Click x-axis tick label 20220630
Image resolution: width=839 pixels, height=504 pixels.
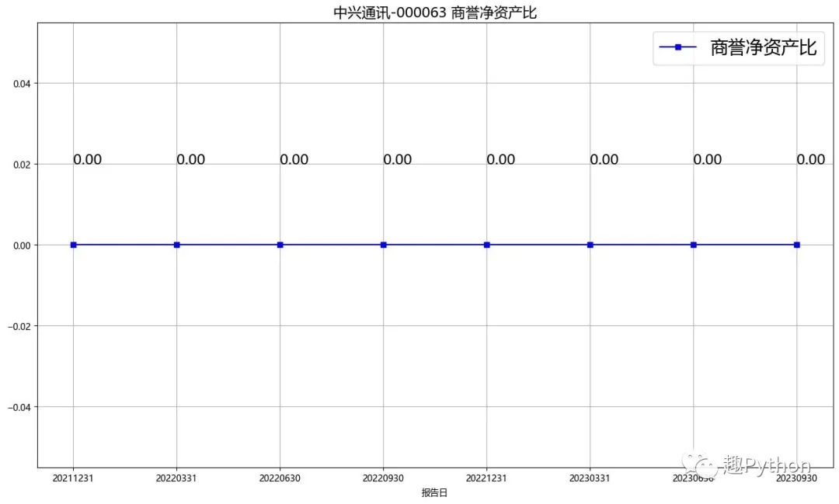pos(280,478)
